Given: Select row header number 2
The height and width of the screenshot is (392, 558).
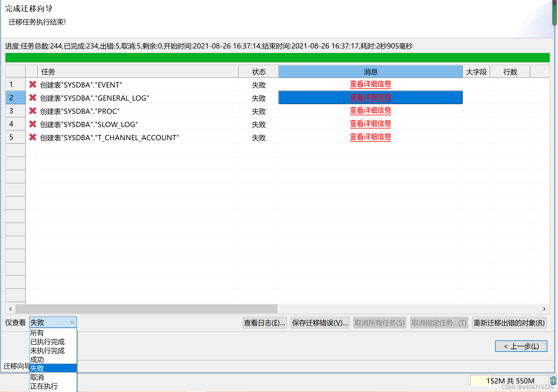Looking at the screenshot, I should 15,97.
